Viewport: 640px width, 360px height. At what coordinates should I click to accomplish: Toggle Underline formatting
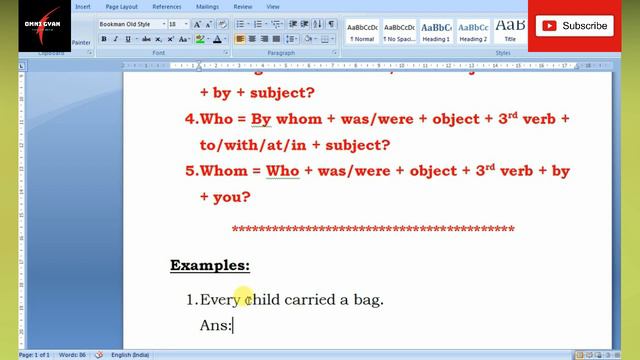128,39
